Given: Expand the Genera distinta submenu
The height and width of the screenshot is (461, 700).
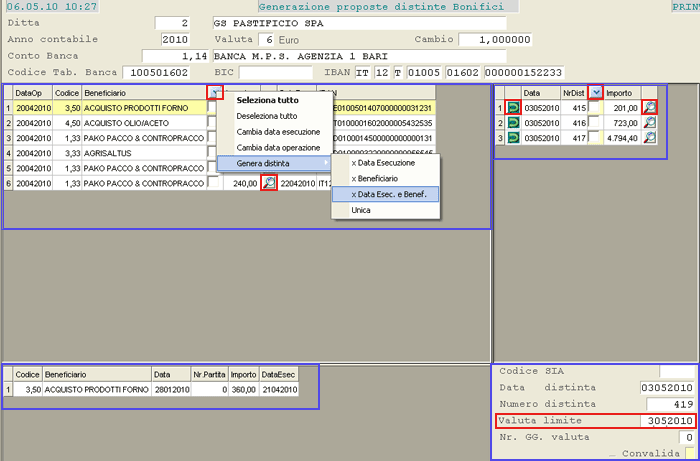Looking at the screenshot, I should 273,163.
